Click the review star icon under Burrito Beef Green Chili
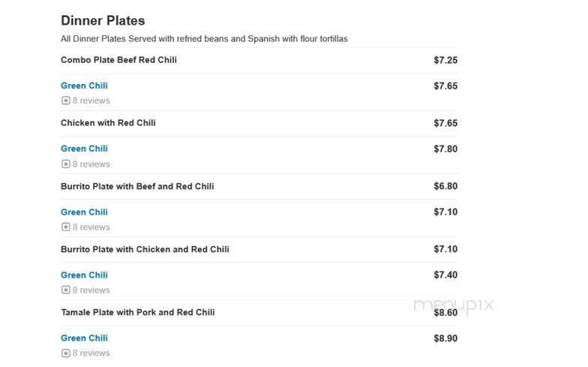The image size is (588, 367). pyautogui.click(x=66, y=227)
